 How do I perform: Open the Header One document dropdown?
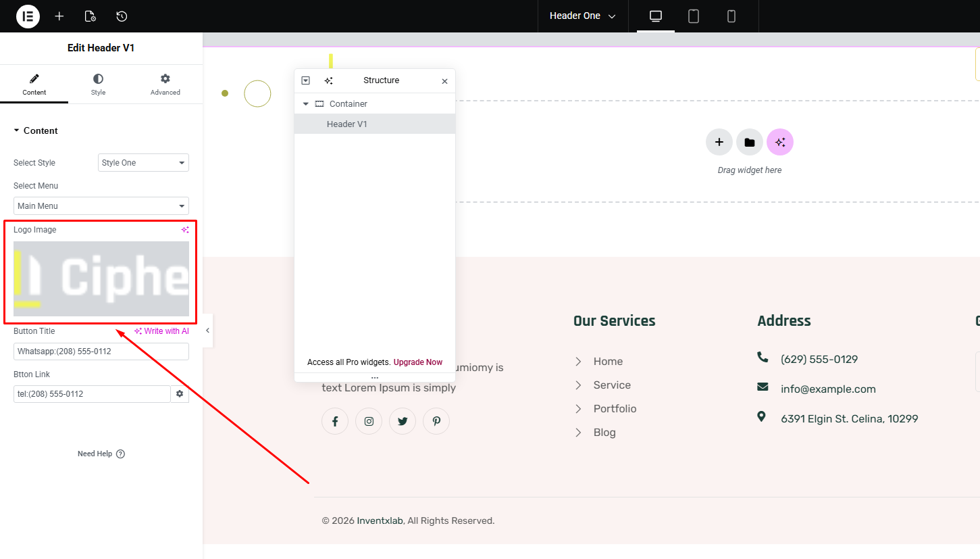coord(582,16)
